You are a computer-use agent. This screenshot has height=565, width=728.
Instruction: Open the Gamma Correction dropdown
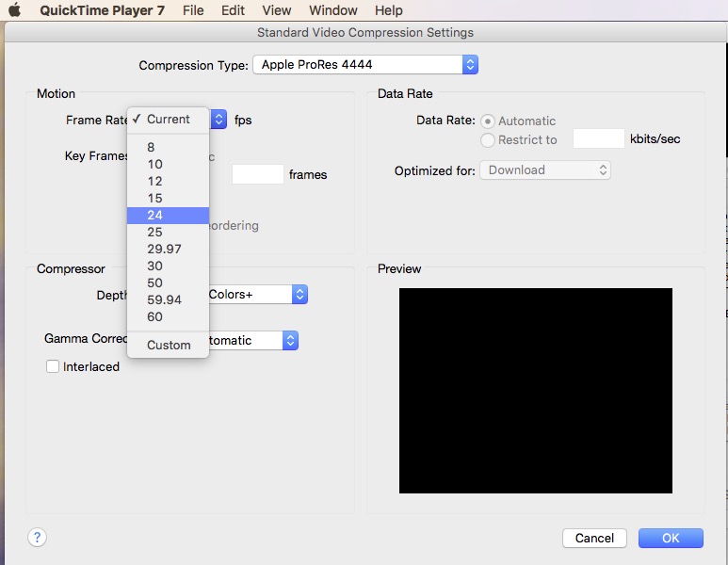(252, 340)
